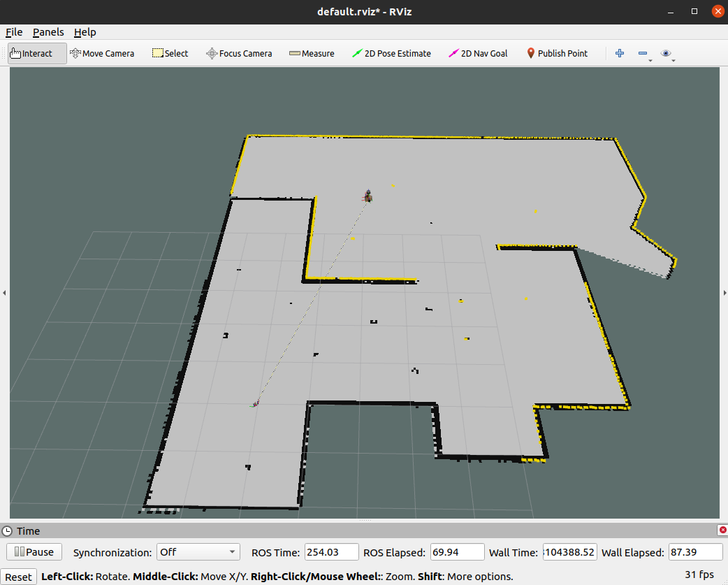Viewport: 728px width, 585px height.
Task: Click the ROS Time field
Action: tap(331, 552)
